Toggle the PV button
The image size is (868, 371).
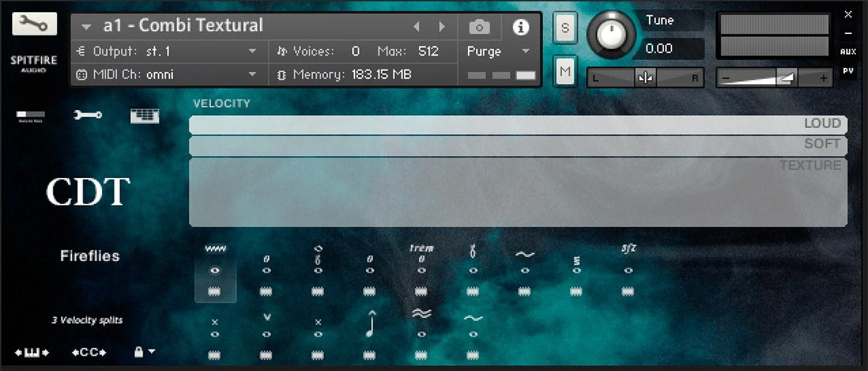848,70
